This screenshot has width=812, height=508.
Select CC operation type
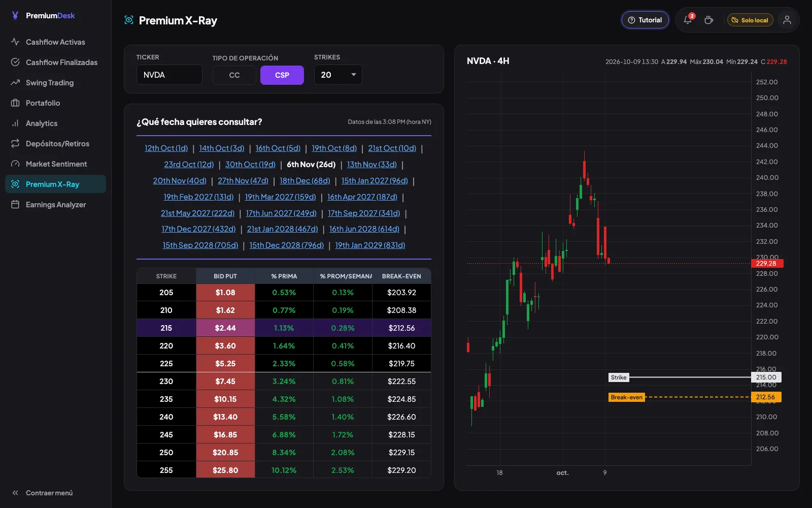click(234, 75)
